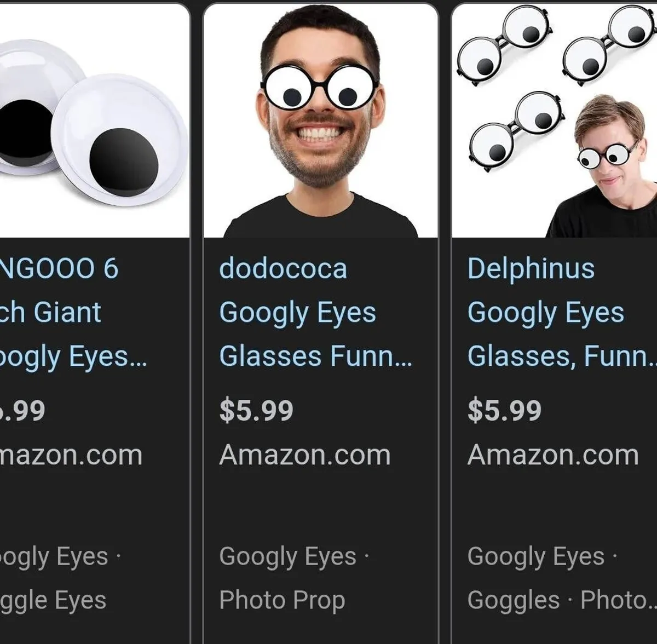
Task: Select the Goggles tag on Delphinus card
Action: click(x=513, y=600)
